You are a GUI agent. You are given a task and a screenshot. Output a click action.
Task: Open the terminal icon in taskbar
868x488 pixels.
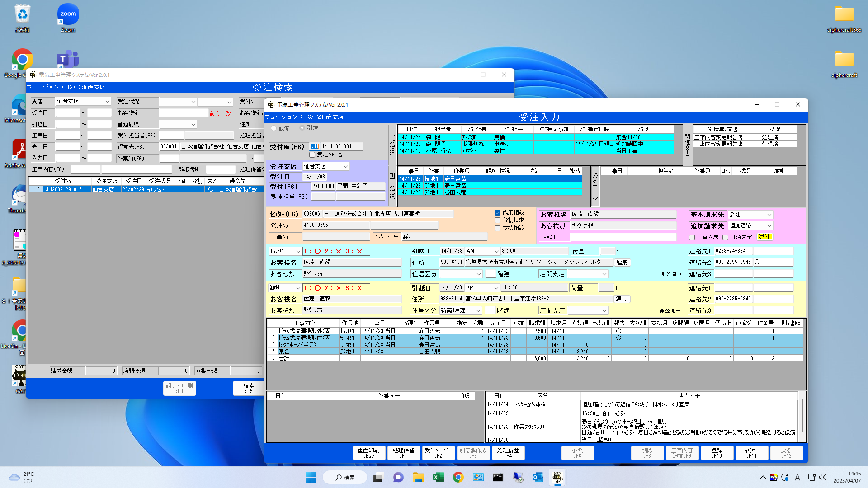[x=498, y=477]
